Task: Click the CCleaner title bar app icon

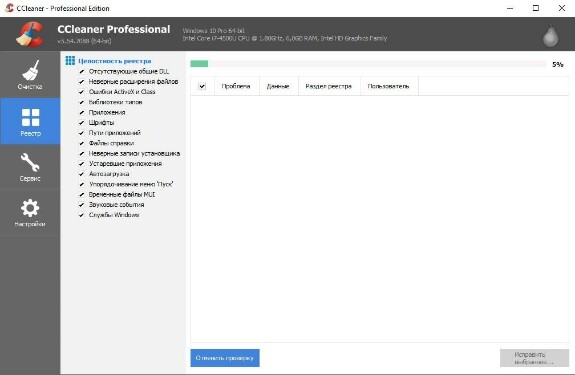Action: point(10,8)
